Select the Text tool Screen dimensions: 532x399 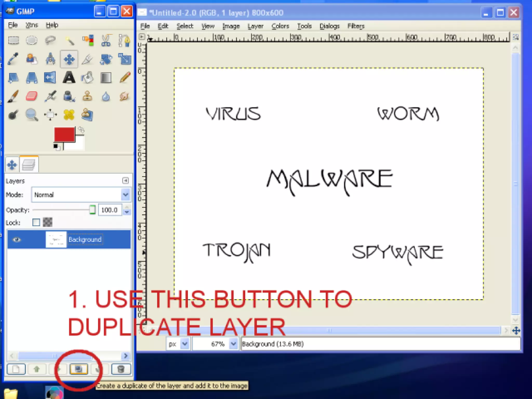69,78
